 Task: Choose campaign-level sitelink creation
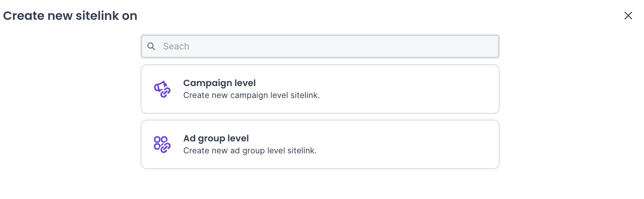point(320,89)
